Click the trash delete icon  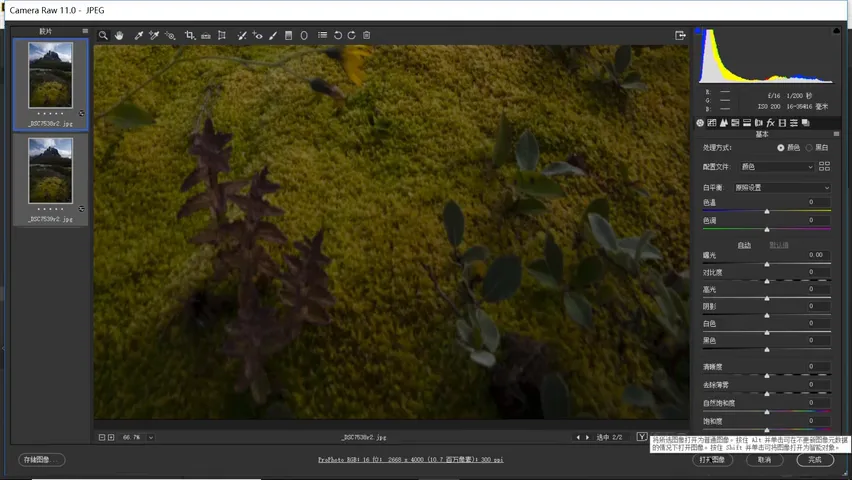click(x=367, y=35)
